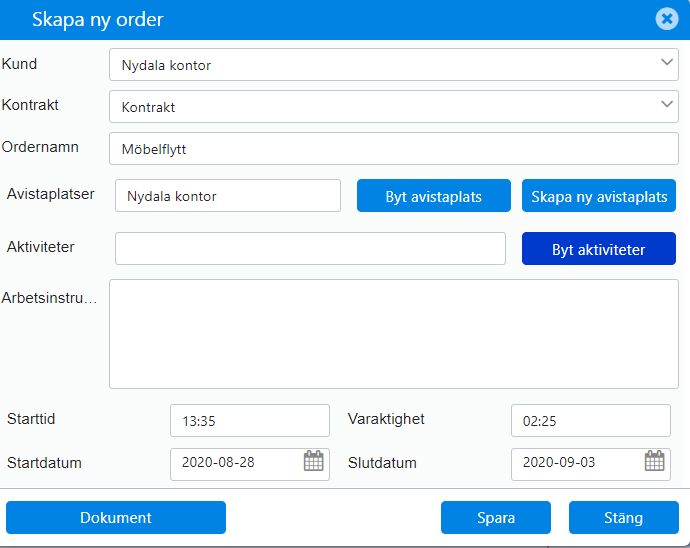Click the Aktiviteter label
Viewport: 690px width, 548px height.
pyautogui.click(x=40, y=247)
